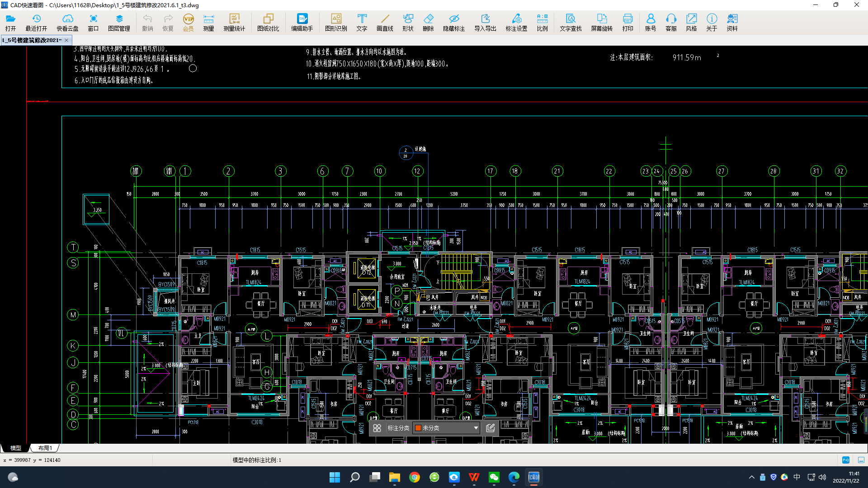Switch to 布局1 layout tab
Image resolution: width=868 pixels, height=488 pixels.
pyautogui.click(x=45, y=448)
